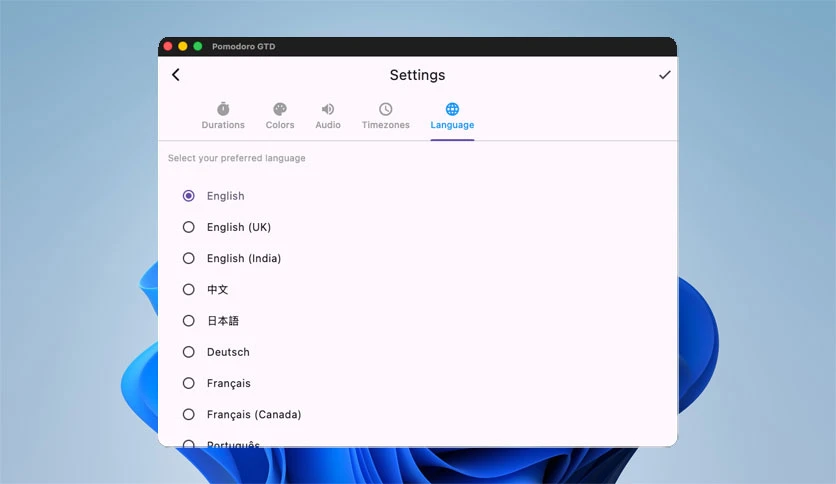Click the Timezones clock icon
The height and width of the screenshot is (484, 836).
point(385,109)
